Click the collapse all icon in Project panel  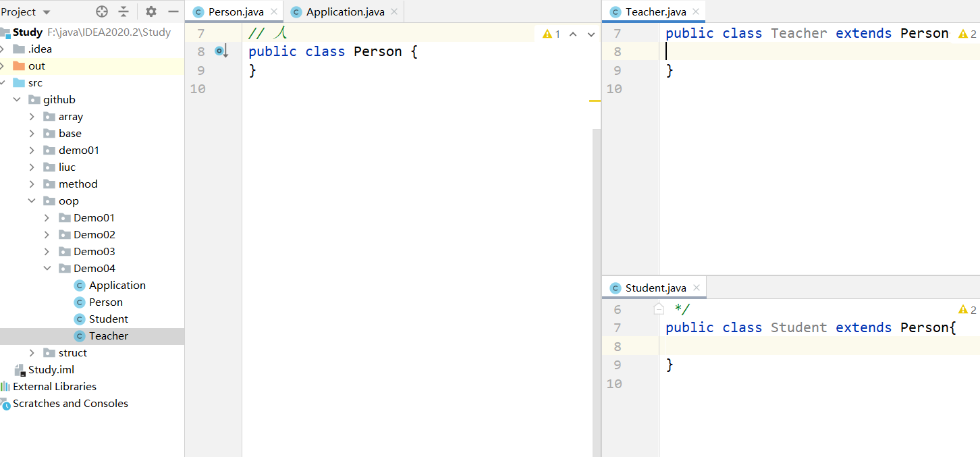click(x=124, y=11)
